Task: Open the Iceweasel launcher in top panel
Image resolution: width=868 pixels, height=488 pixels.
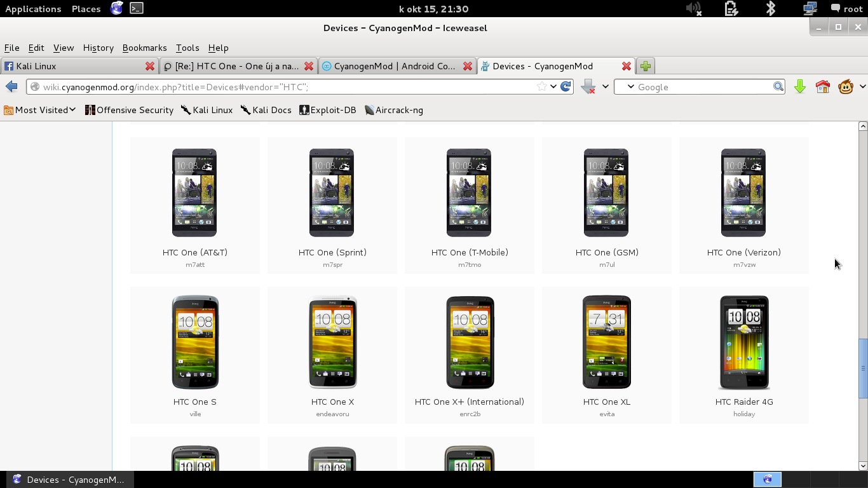Action: click(x=116, y=8)
